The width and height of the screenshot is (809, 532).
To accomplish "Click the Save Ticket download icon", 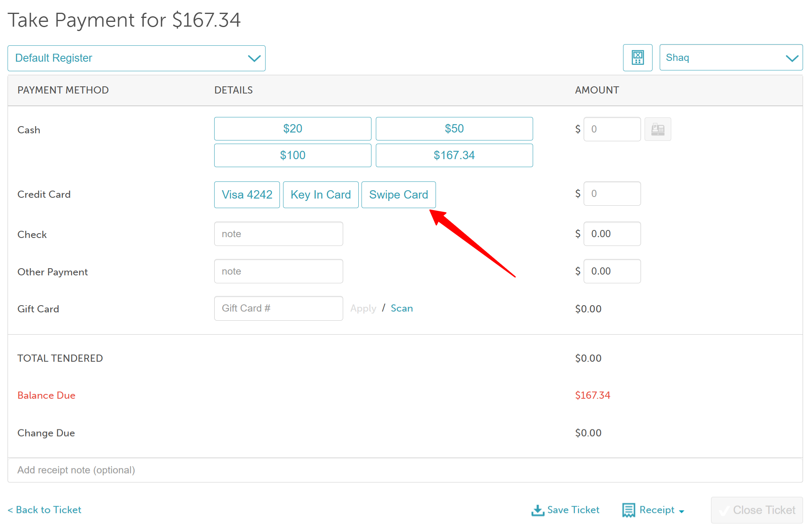I will tap(538, 510).
